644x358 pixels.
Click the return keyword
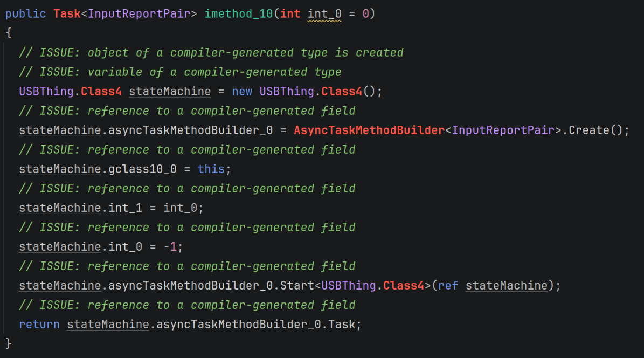39,325
